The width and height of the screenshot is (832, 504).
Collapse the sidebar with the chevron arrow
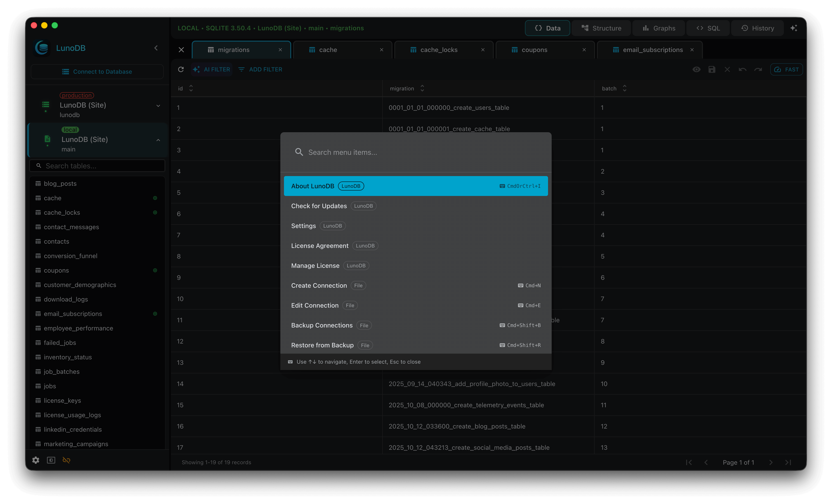156,48
